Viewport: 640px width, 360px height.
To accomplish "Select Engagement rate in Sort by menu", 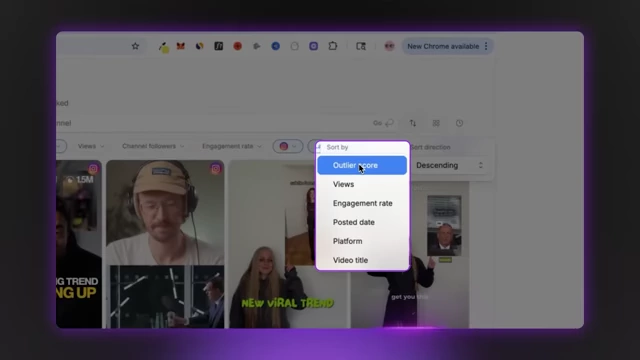I will pyautogui.click(x=362, y=203).
